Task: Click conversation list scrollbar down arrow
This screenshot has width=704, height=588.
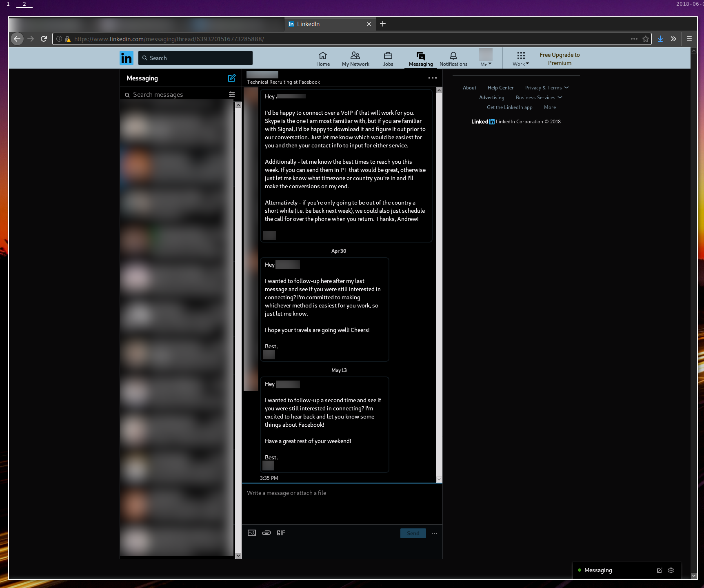Action: point(238,556)
